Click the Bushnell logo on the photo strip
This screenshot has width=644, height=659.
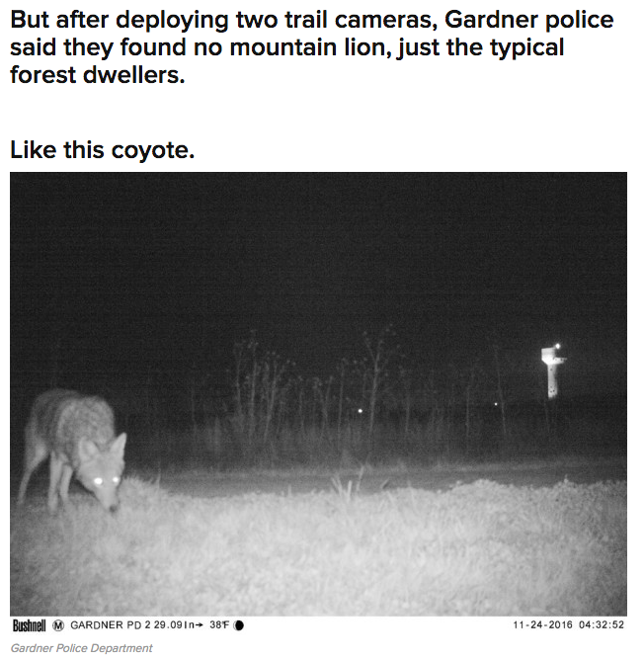point(29,625)
